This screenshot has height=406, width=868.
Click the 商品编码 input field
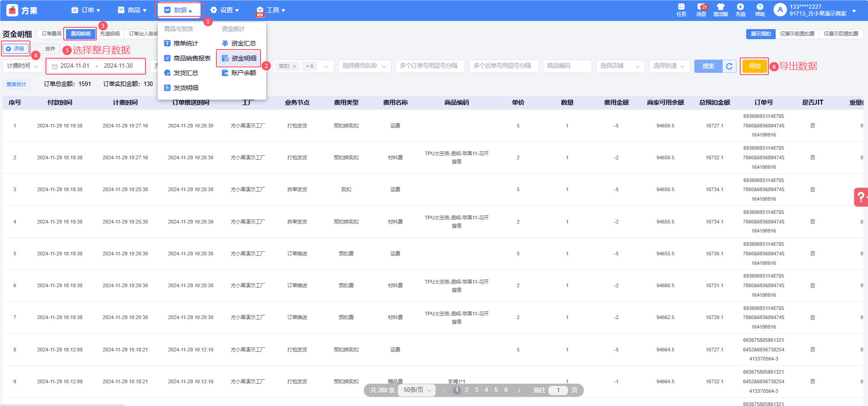[x=567, y=66]
